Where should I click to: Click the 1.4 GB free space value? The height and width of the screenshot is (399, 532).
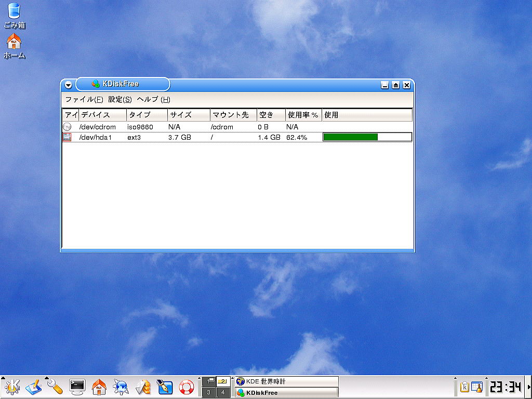point(269,137)
